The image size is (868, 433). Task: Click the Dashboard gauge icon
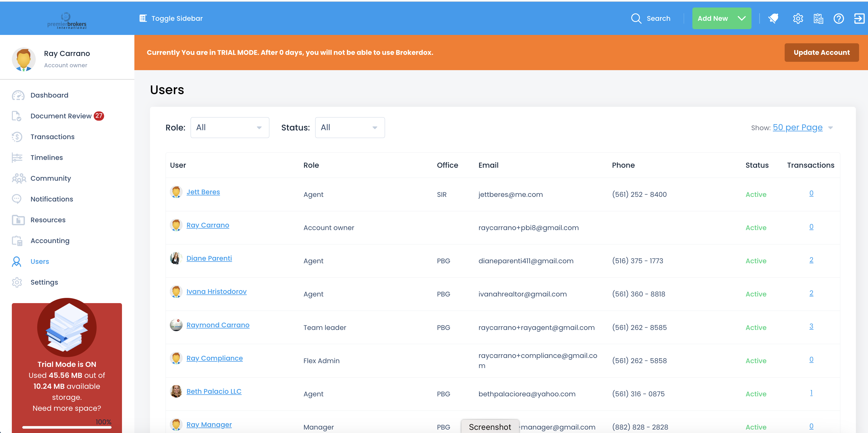(x=18, y=96)
